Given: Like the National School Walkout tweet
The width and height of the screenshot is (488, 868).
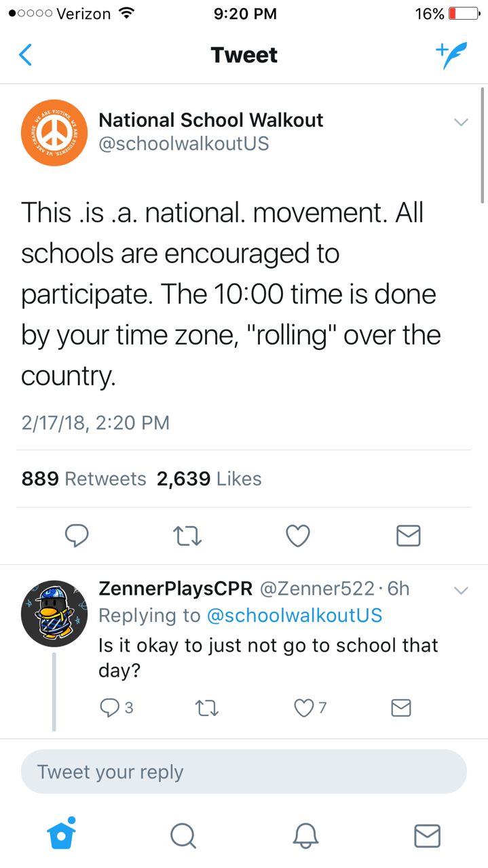Looking at the screenshot, I should point(298,536).
